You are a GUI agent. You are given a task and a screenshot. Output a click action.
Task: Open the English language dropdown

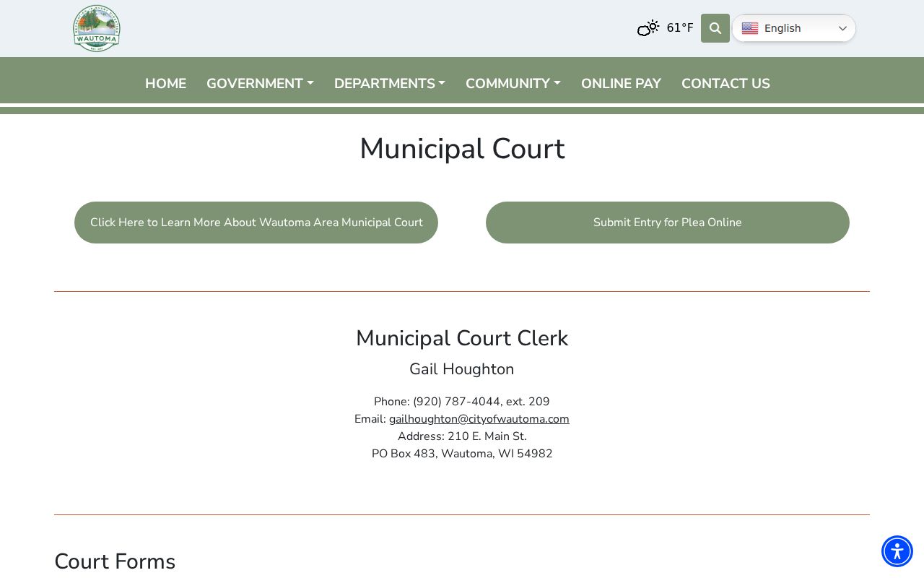pyautogui.click(x=794, y=28)
